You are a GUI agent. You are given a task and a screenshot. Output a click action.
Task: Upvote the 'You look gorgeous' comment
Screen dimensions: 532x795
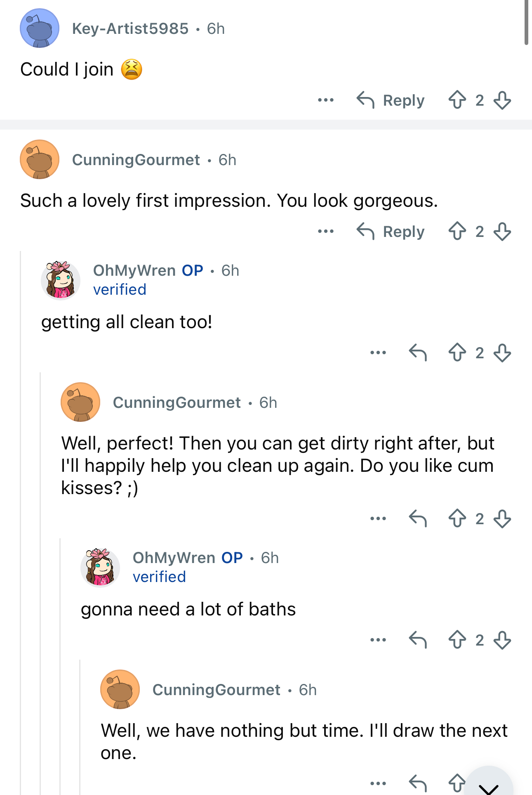click(457, 231)
